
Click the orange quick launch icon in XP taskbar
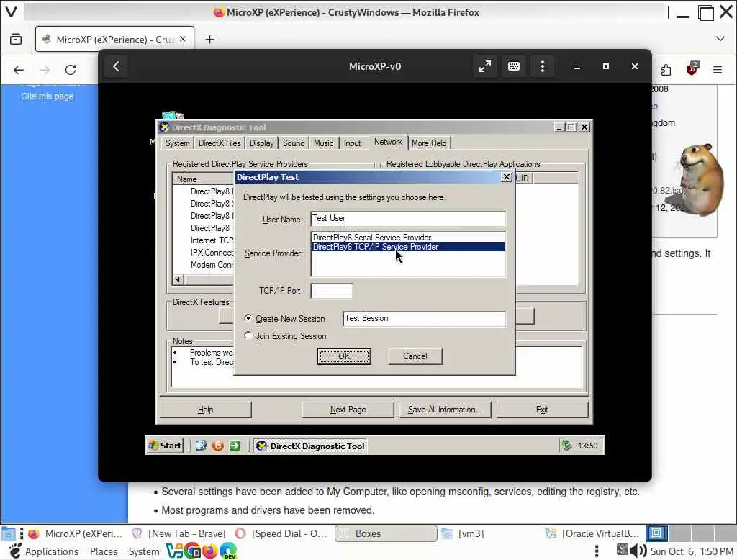[x=217, y=446]
